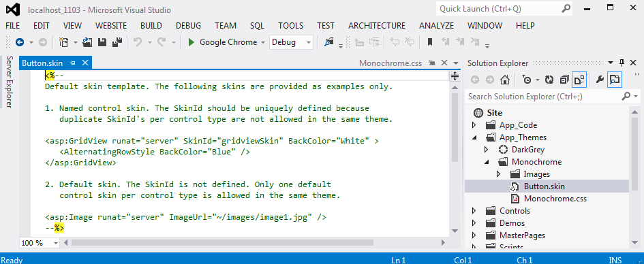
Task: Click the Pending Changes Filter clock icon
Action: pyautogui.click(x=527, y=80)
